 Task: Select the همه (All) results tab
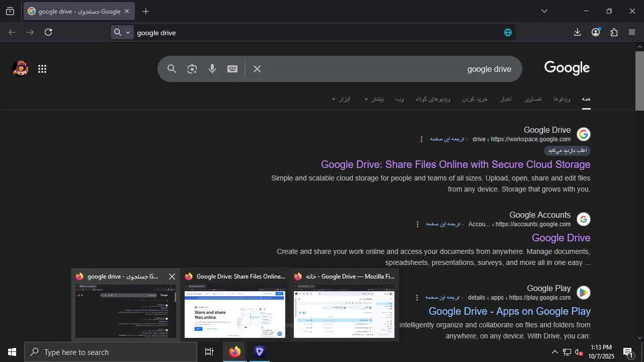(x=586, y=99)
